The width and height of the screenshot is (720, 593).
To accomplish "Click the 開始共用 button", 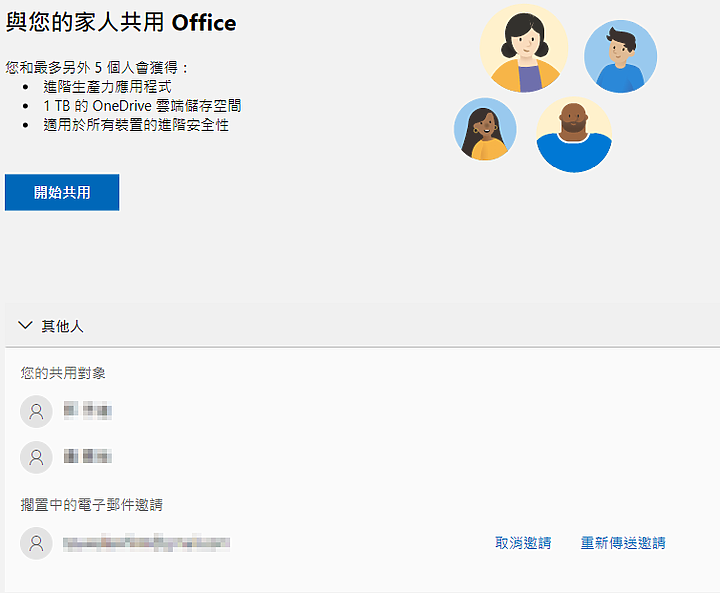I will point(62,192).
